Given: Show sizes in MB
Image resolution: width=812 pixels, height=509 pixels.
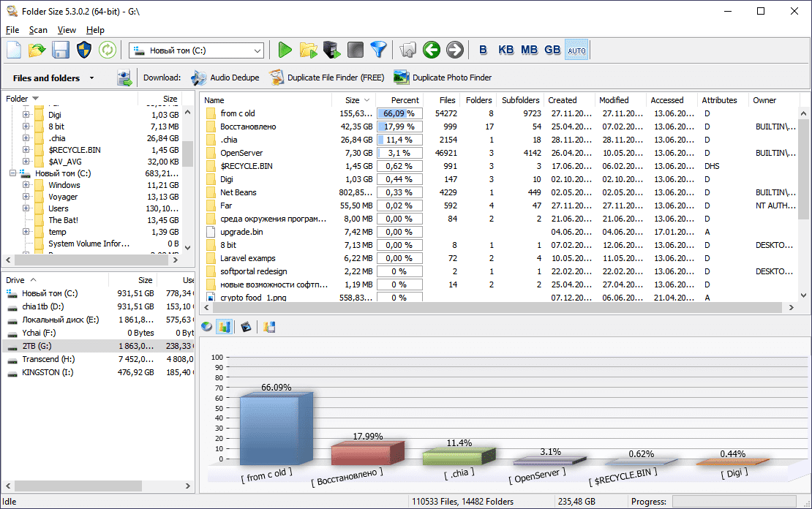Looking at the screenshot, I should (529, 50).
